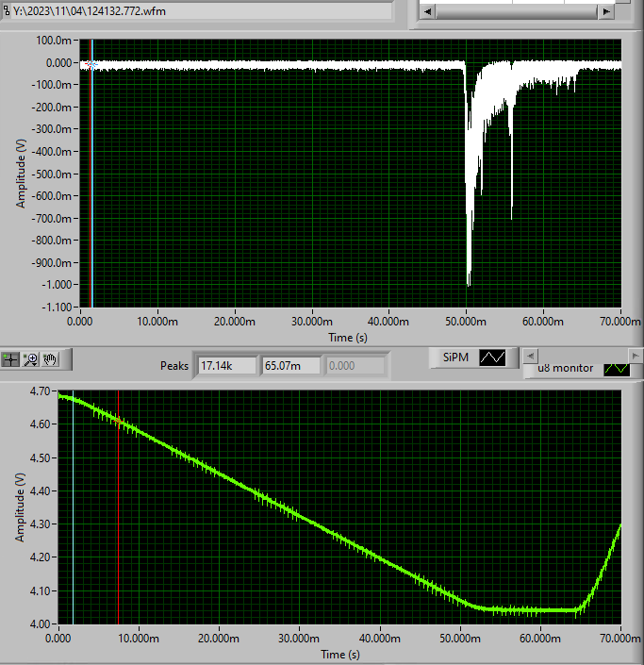Image resolution: width=644 pixels, height=665 pixels.
Task: Click the red cursor marker on the green trace
Action: coord(118,421)
